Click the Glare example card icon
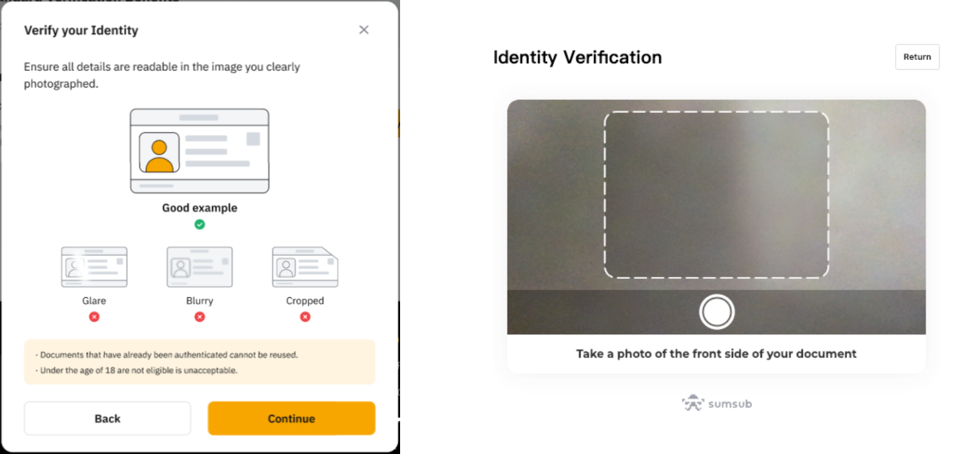 click(x=94, y=267)
